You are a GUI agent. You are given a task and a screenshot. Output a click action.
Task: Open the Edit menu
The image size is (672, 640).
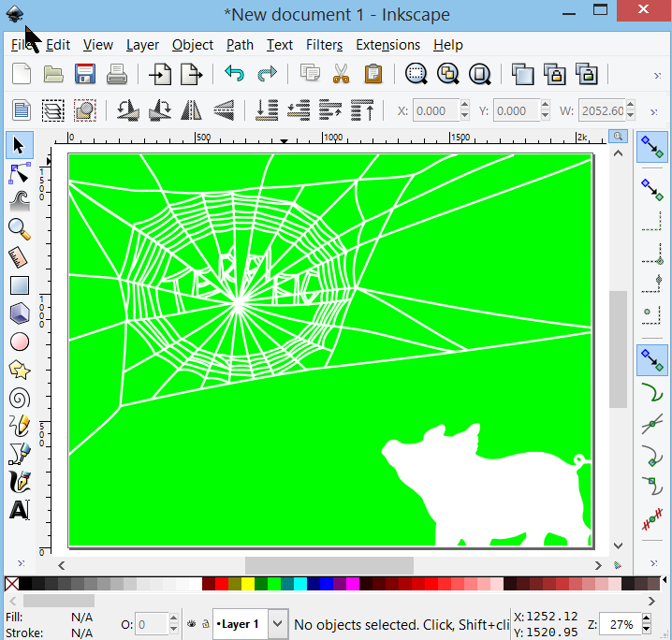[x=58, y=45]
